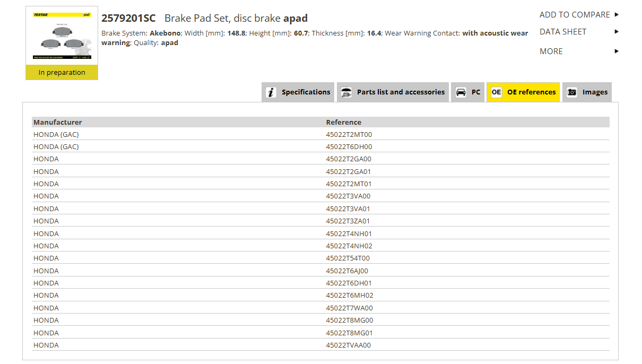Select reference 45022T54T00
Screen dimensions: 642x364
[x=348, y=258]
